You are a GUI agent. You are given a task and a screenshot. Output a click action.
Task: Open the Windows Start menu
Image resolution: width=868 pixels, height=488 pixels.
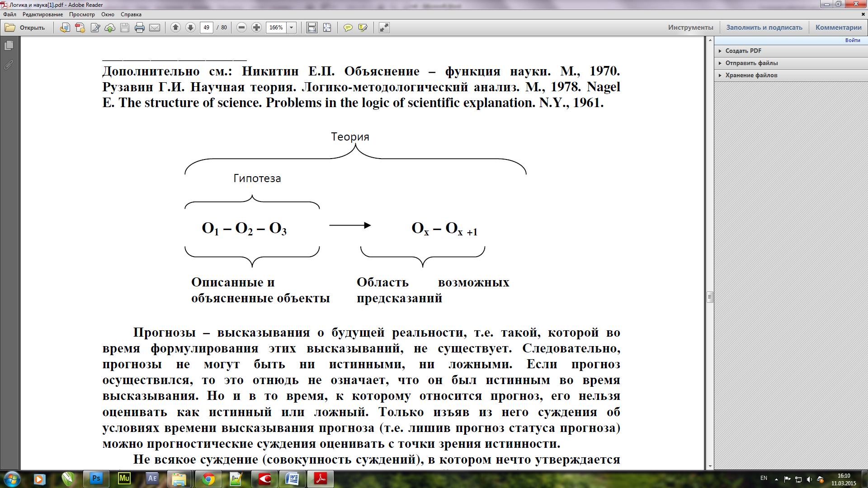12,479
